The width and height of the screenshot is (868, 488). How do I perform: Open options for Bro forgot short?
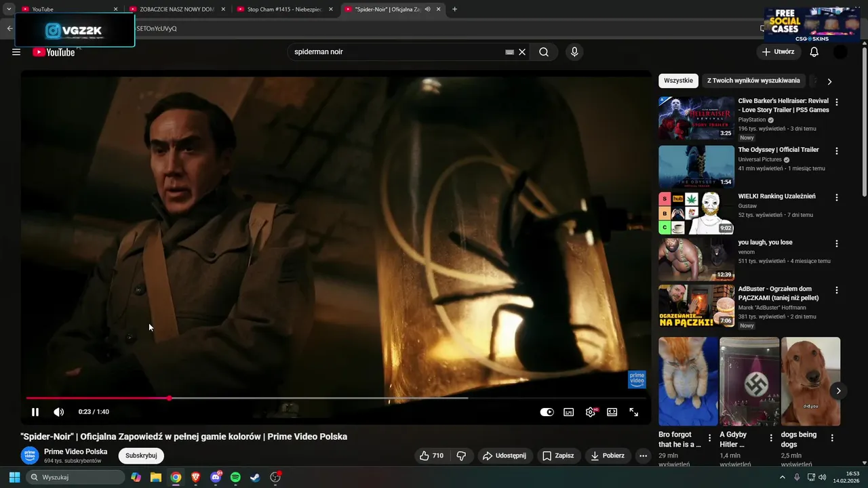pyautogui.click(x=710, y=438)
